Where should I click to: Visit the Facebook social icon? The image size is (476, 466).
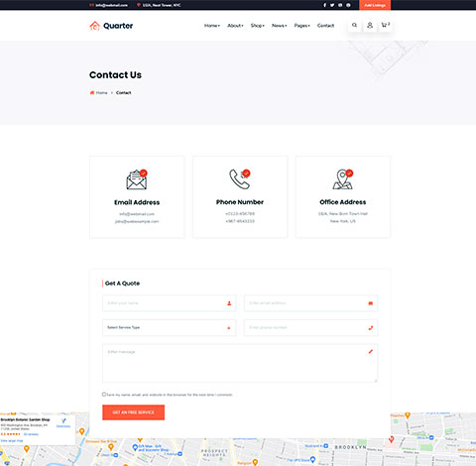coord(324,5)
